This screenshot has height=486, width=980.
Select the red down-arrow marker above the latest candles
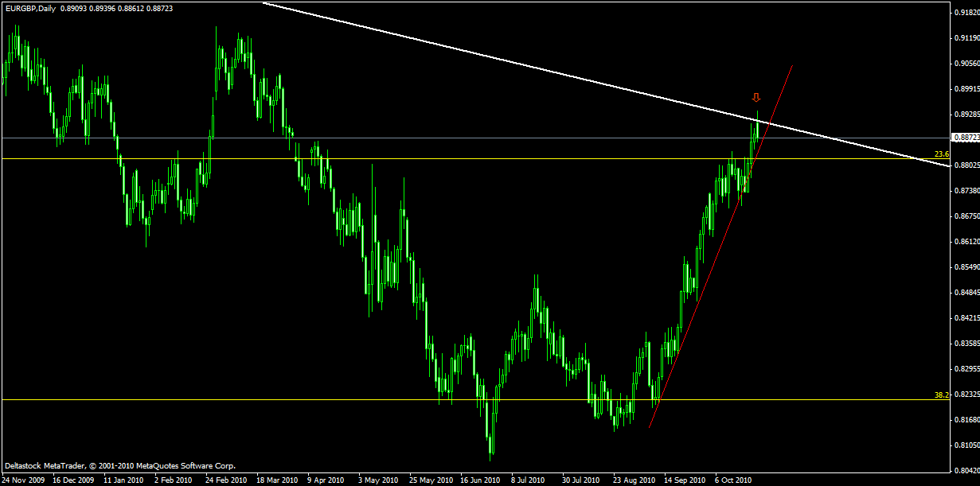point(756,98)
